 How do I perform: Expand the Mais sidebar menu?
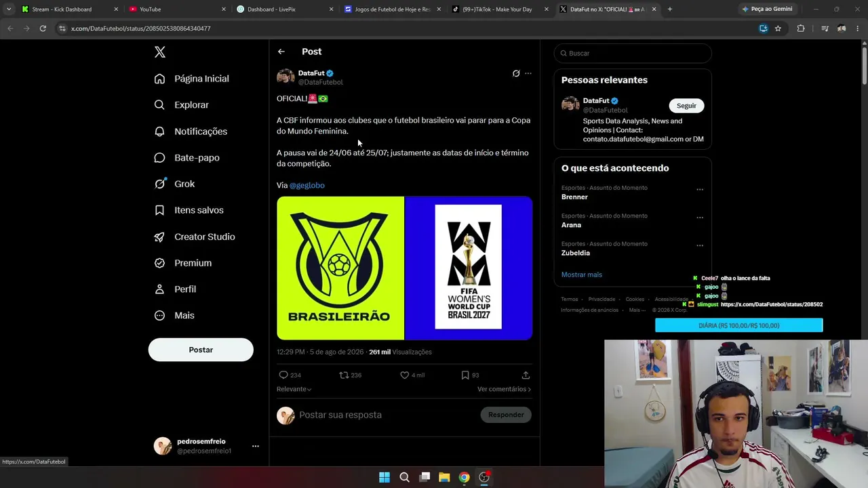tap(175, 315)
